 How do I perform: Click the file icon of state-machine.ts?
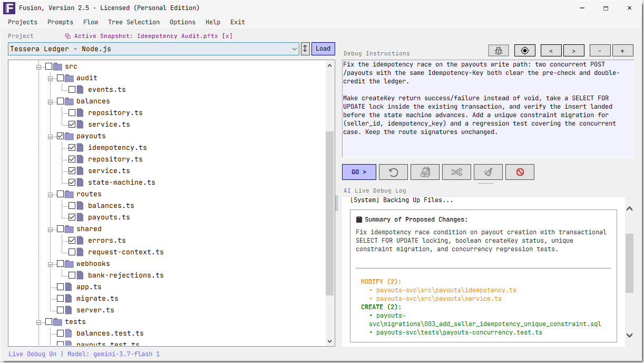[x=80, y=183]
